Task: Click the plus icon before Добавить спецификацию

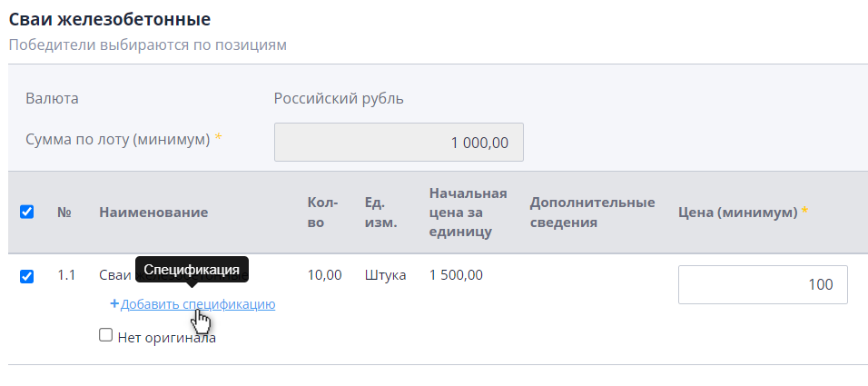Action: tap(114, 304)
